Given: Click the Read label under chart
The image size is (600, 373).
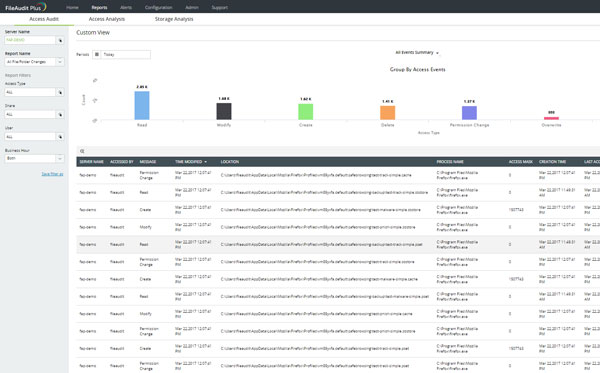Looking at the screenshot, I should pos(142,125).
